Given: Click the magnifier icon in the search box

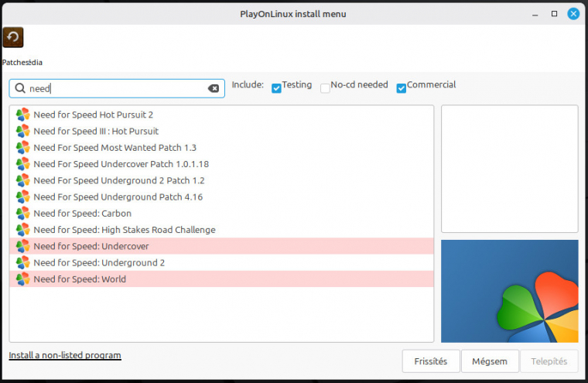Looking at the screenshot, I should click(x=20, y=88).
